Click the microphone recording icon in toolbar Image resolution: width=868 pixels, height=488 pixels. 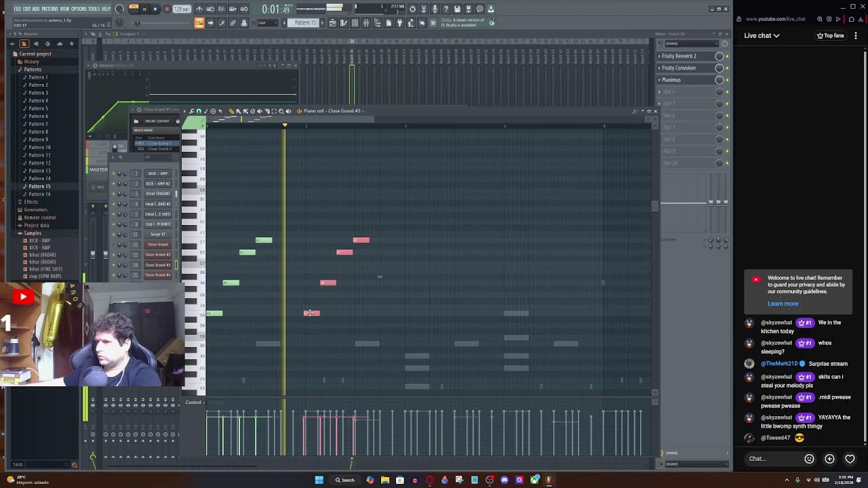tap(435, 9)
